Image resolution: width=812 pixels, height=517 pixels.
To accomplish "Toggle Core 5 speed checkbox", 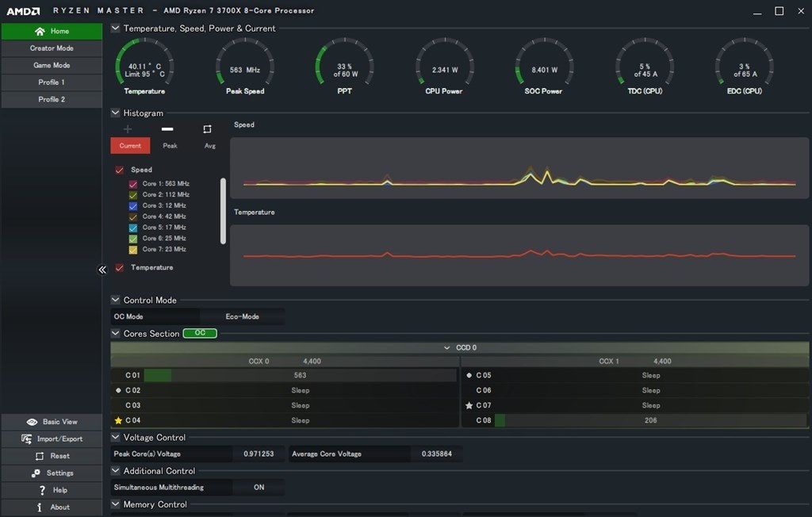I will [x=133, y=228].
